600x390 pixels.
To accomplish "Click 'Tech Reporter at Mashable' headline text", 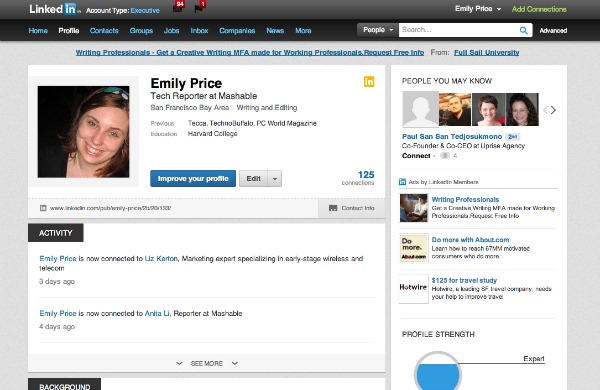I will tap(204, 96).
